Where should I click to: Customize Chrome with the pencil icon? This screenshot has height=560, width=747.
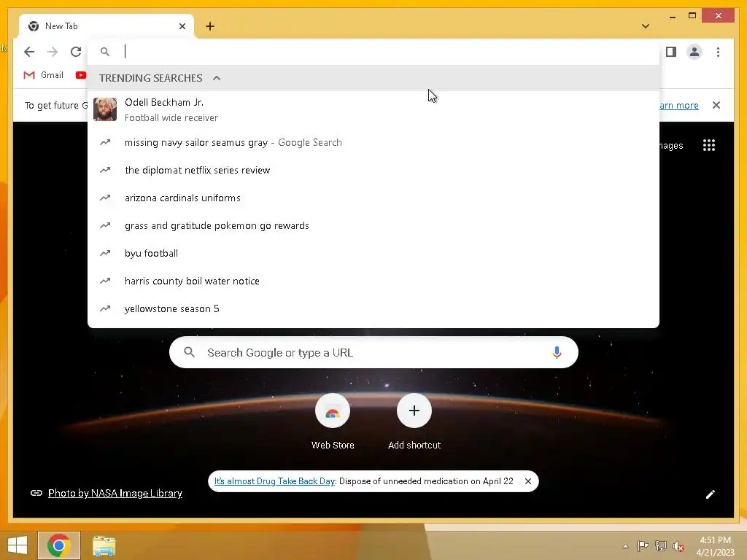[710, 494]
